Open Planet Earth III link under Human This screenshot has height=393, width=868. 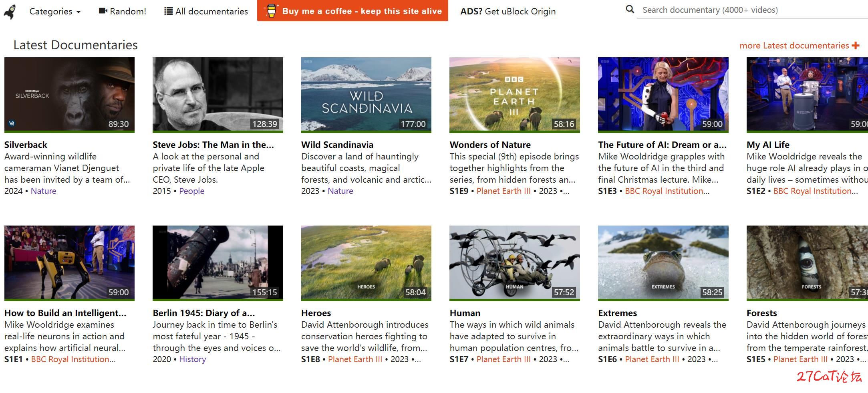pos(503,359)
